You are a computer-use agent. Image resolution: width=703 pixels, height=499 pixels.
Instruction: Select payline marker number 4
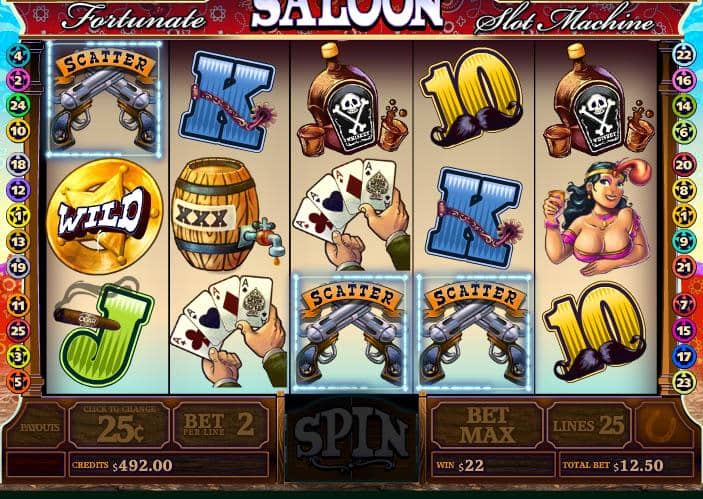tap(18, 56)
